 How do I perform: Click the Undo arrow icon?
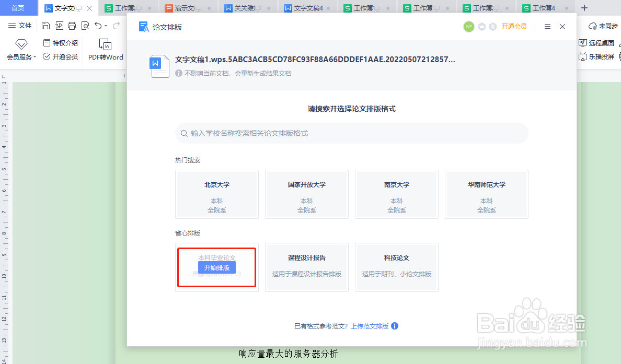coord(98,26)
